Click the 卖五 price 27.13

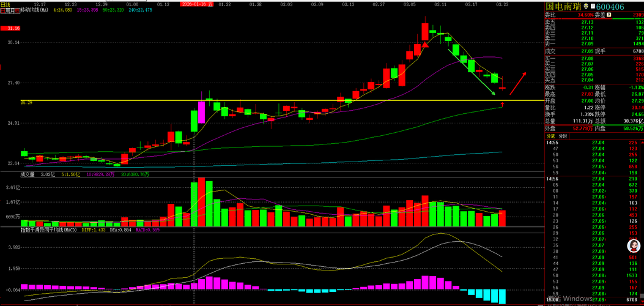click(587, 22)
